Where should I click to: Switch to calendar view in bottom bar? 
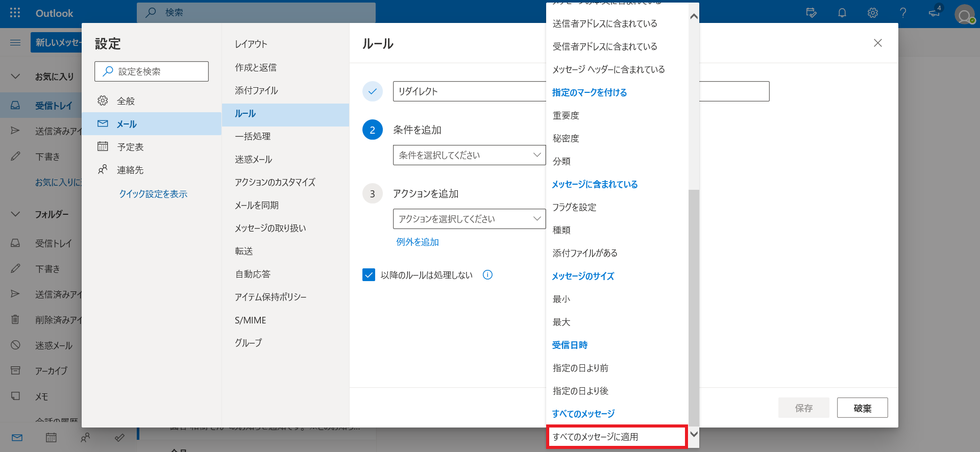tap(51, 438)
